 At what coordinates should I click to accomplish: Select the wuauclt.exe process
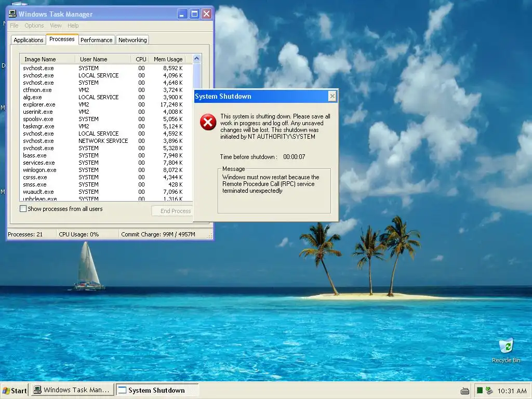click(x=106, y=192)
